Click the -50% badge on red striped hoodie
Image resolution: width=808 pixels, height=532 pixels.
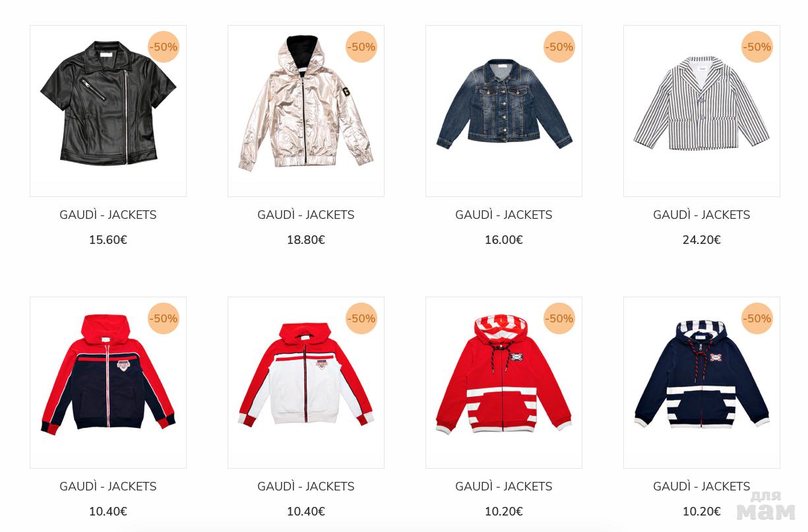(x=559, y=318)
